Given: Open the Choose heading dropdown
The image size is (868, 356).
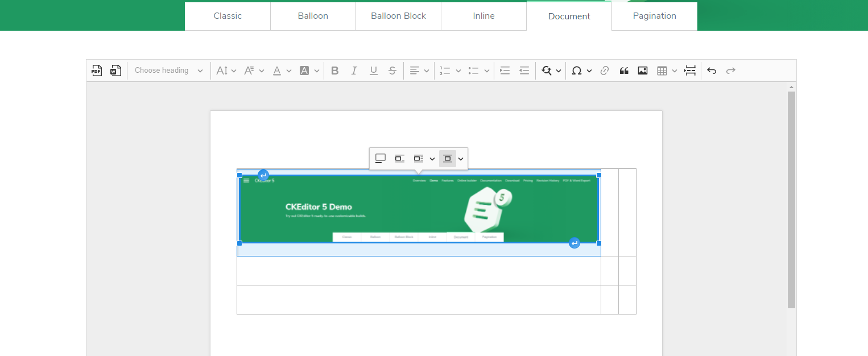Looking at the screenshot, I should click(168, 71).
